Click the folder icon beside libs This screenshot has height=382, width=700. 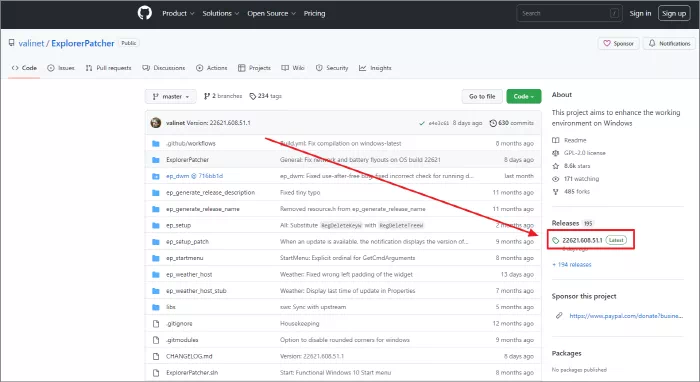click(156, 307)
